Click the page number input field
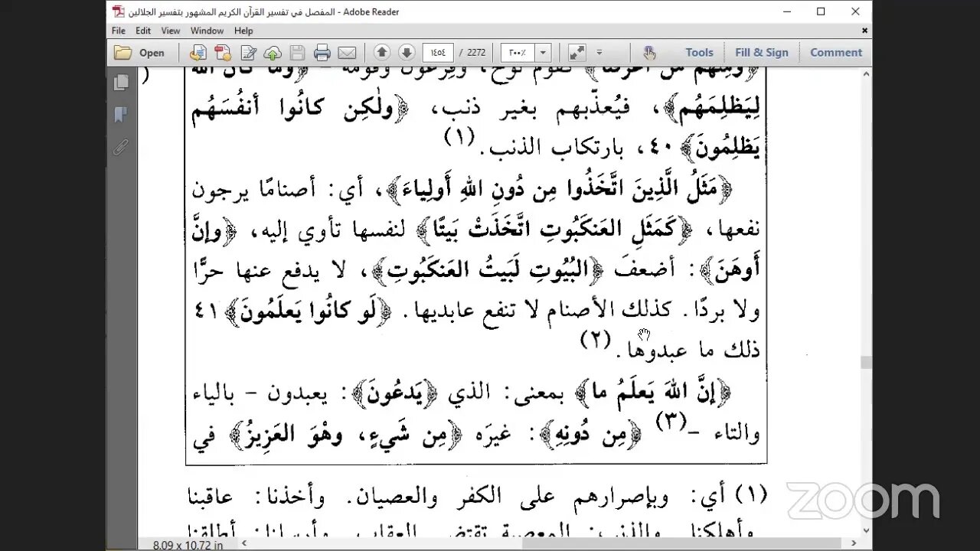Screen dimensions: 980x551 coord(437,53)
